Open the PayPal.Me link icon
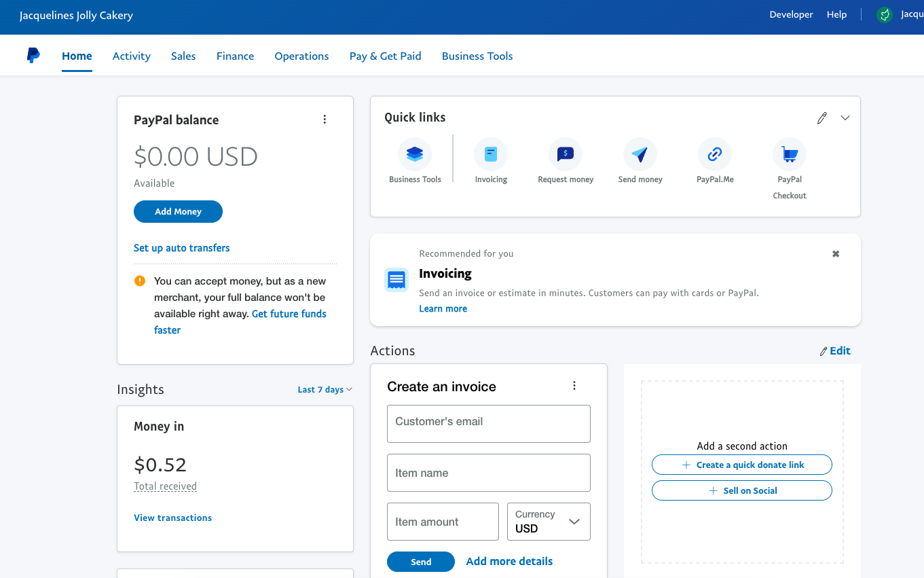The width and height of the screenshot is (924, 578). click(x=714, y=154)
